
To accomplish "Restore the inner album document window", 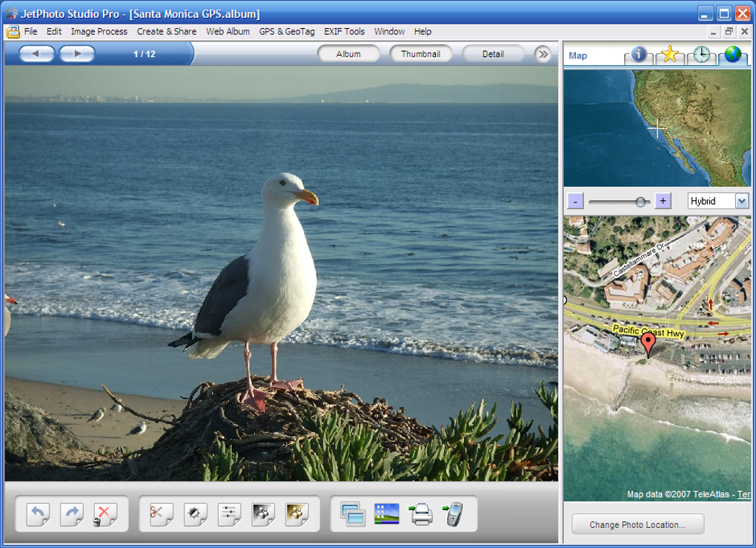I will pos(729,32).
